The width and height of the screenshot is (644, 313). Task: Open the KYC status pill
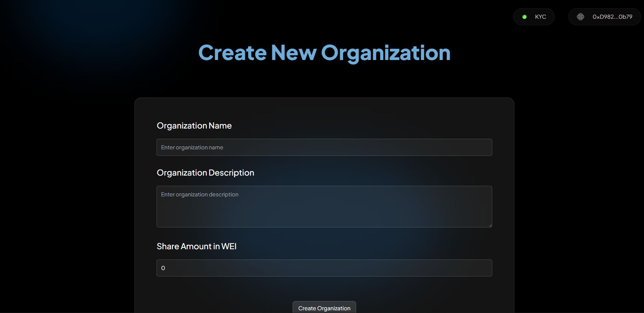click(x=534, y=17)
